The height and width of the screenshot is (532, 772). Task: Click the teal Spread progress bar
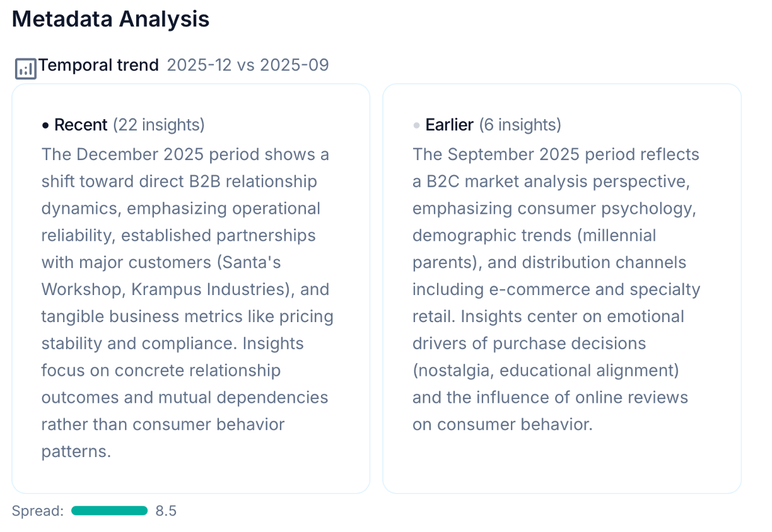tap(110, 511)
